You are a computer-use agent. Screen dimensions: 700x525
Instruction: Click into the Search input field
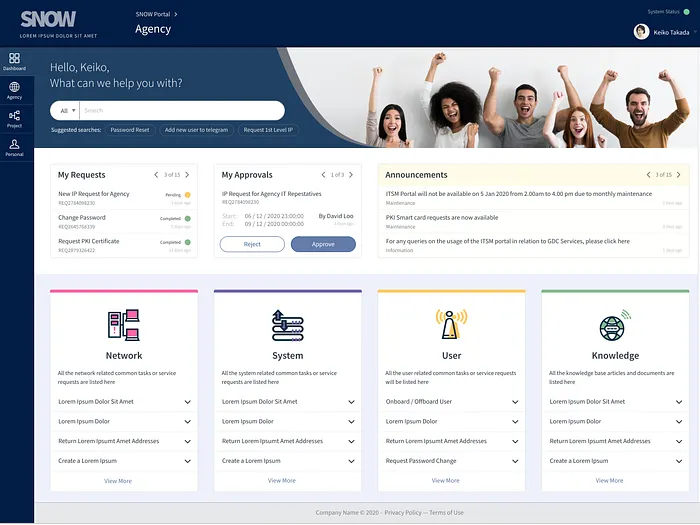182,110
